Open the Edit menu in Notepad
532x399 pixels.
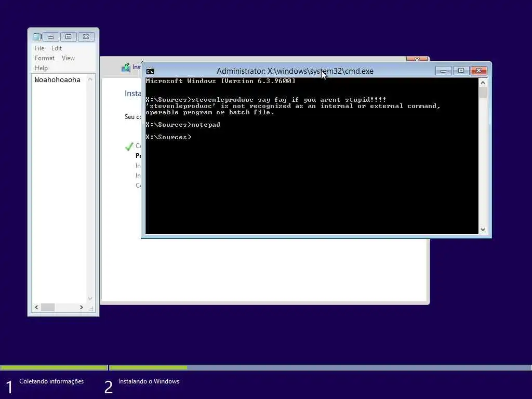coord(56,48)
